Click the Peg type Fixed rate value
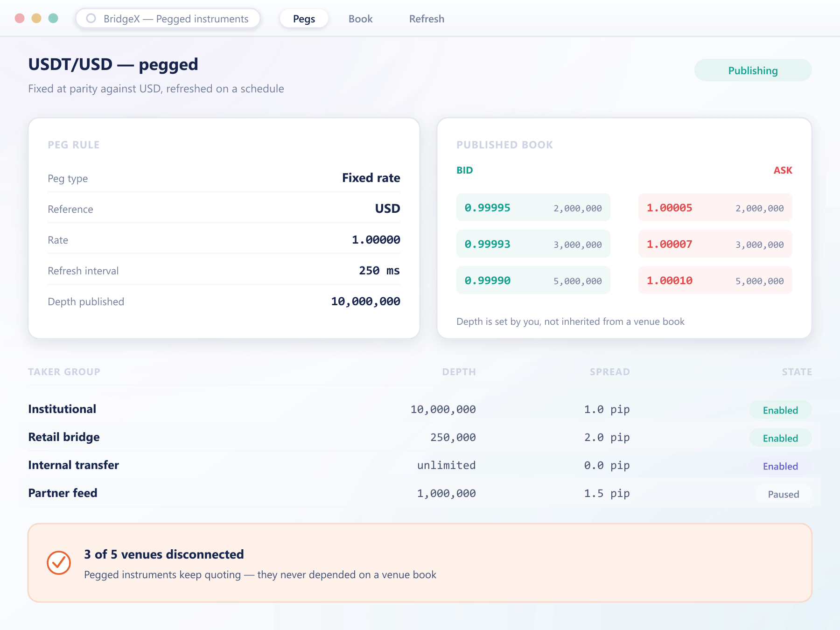The image size is (840, 630). pyautogui.click(x=371, y=178)
